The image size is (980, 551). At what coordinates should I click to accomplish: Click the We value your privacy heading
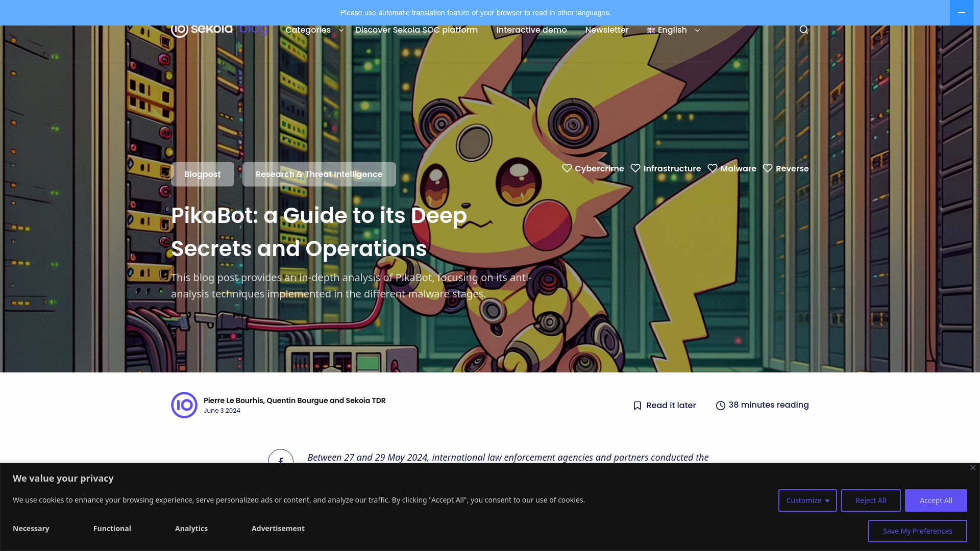[x=63, y=479]
